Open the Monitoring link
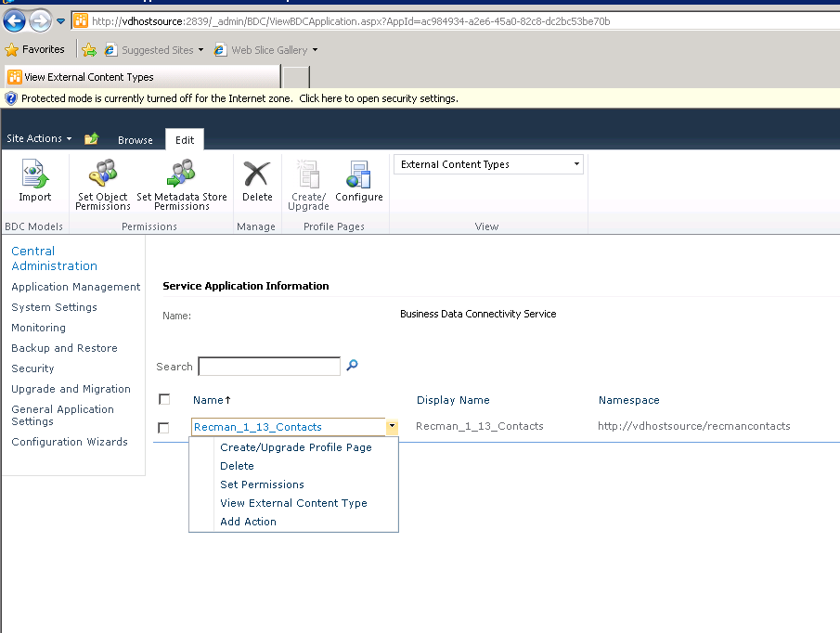Image resolution: width=840 pixels, height=633 pixels. pos(39,328)
